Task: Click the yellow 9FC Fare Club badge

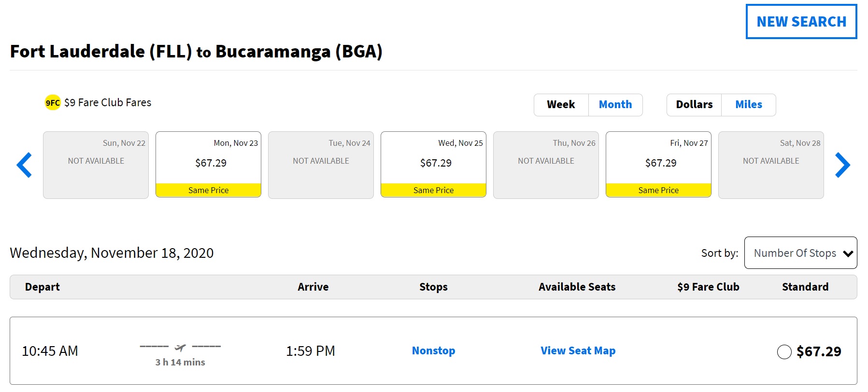Action: coord(52,102)
